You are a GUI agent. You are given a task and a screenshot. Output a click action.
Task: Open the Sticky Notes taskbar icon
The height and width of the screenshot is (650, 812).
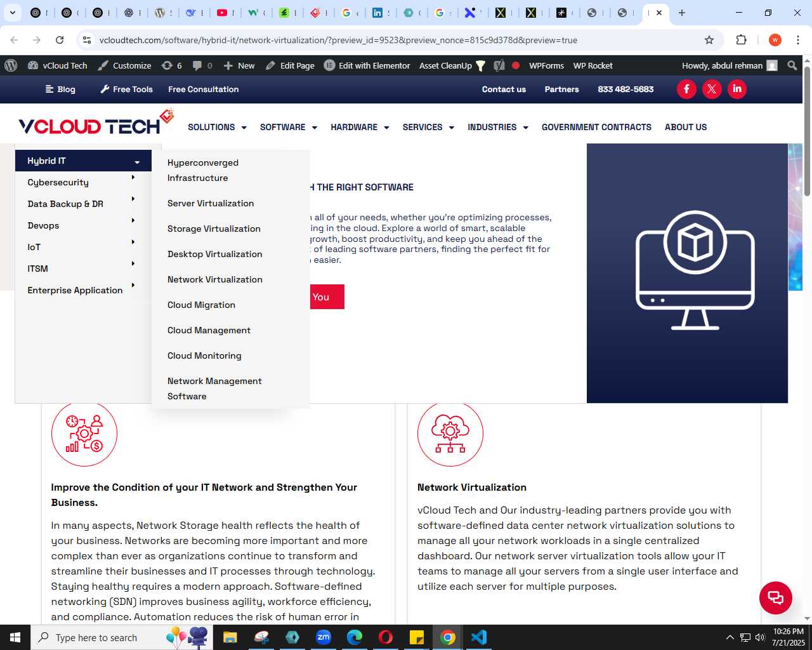[x=417, y=637]
